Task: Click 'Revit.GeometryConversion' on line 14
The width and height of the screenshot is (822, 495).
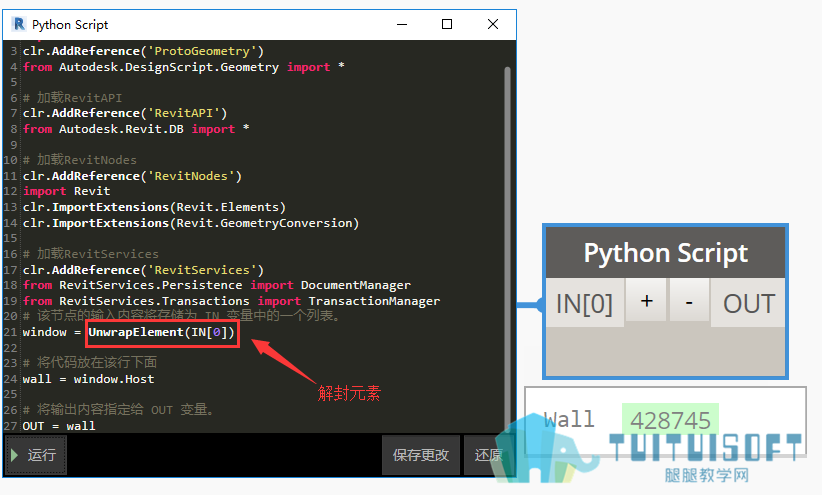Action: click(264, 223)
